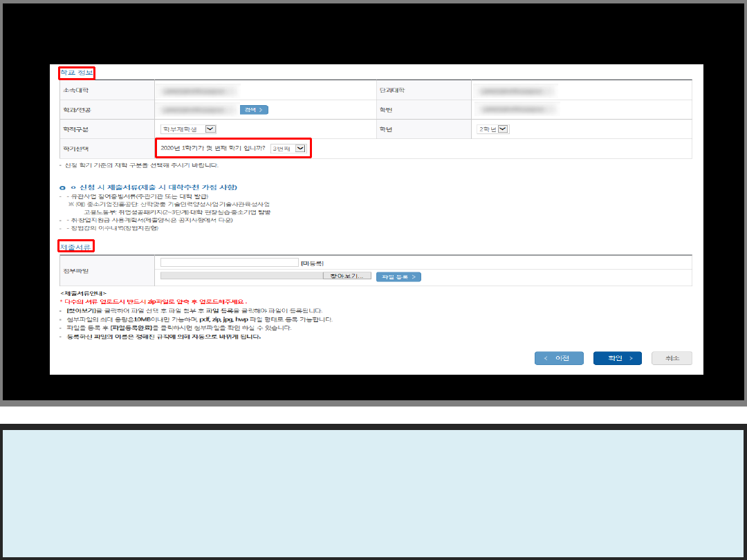Cancel the form with 취소 button

click(672, 358)
